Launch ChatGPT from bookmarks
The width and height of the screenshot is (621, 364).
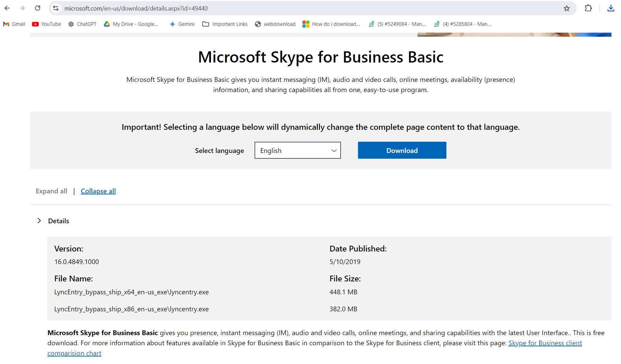tap(82, 24)
